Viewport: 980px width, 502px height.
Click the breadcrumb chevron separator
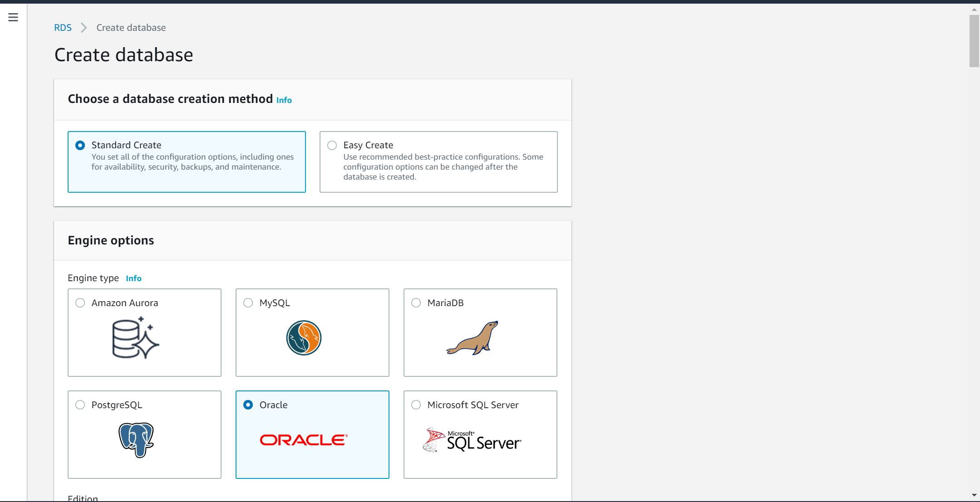[84, 28]
